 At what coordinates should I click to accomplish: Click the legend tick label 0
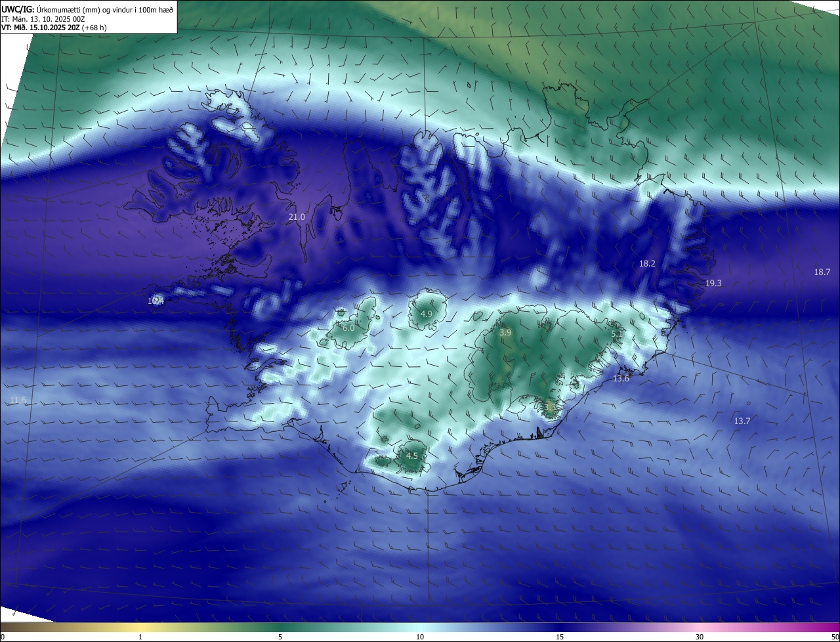tap(3, 637)
